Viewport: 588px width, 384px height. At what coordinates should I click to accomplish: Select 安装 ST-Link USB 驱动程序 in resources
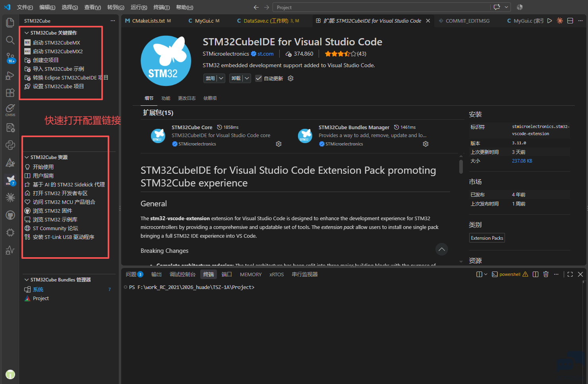click(x=64, y=237)
